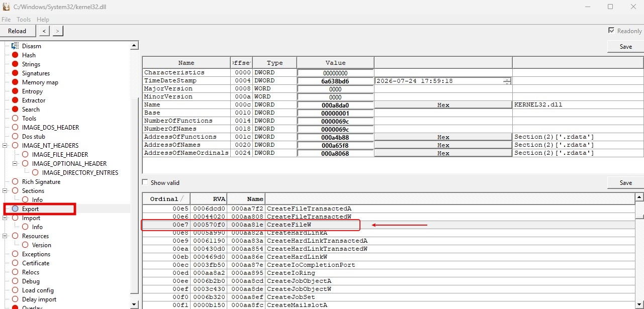Collapse the IMAGE_NT_HEADERS tree node
This screenshot has height=309, width=644.
(6, 146)
